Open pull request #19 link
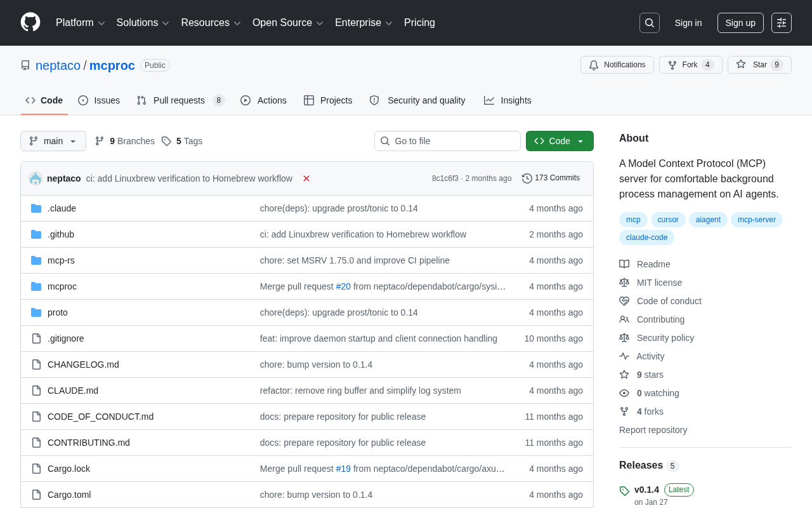812x508 pixels. tap(343, 469)
